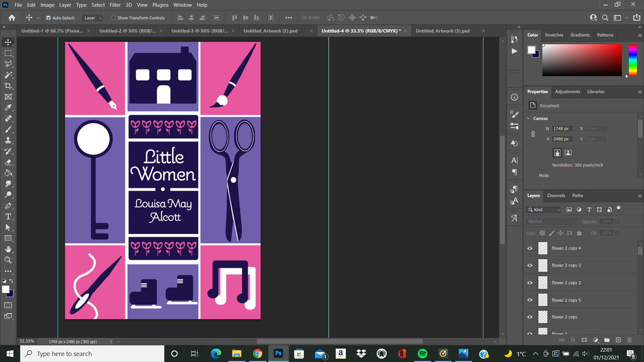Viewport: 644px width, 362px height.
Task: Pick the Magic Wand tool
Action: tap(8, 75)
